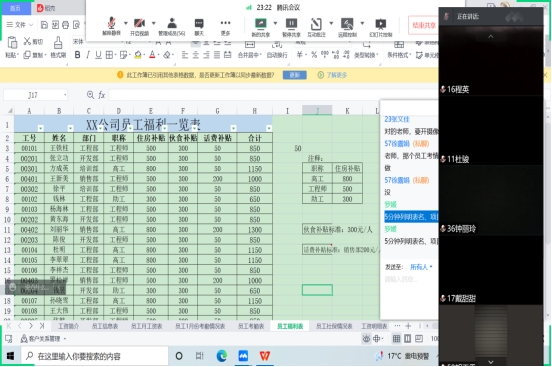Screen dimensions: 552x367
Task: Open the 所有人 recipient dropdown in chat
Action: [x=421, y=267]
